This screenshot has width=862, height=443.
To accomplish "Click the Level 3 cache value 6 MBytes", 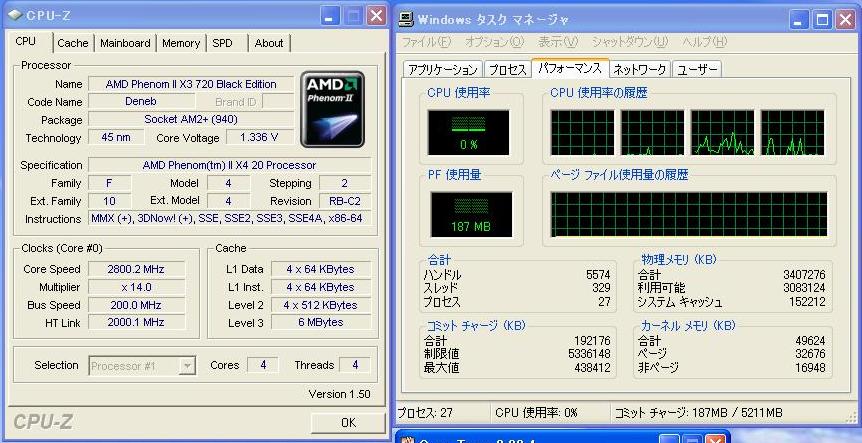I will (321, 323).
